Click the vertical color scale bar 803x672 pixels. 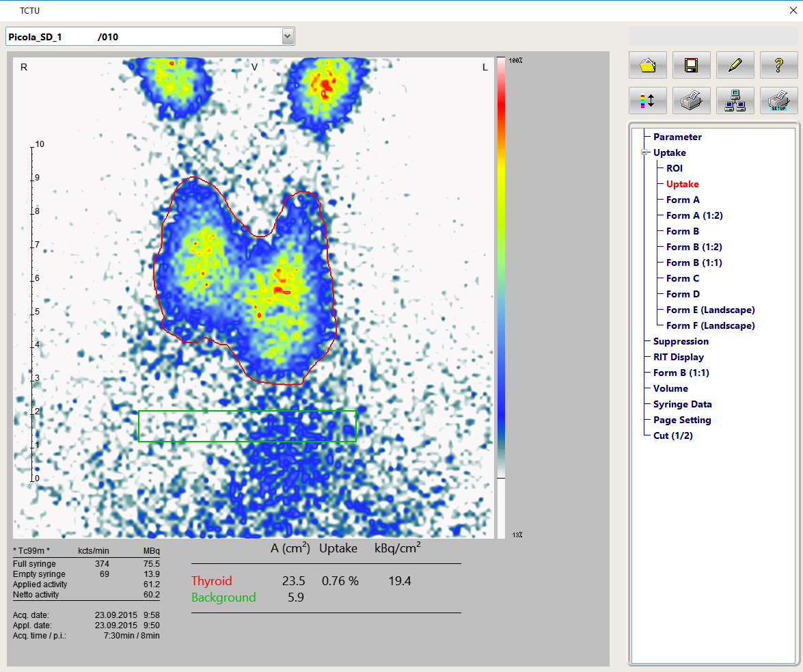click(501, 273)
